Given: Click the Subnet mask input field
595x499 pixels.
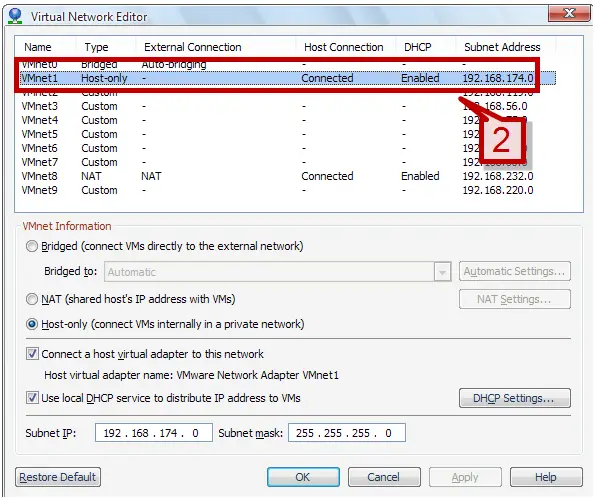Looking at the screenshot, I should pyautogui.click(x=347, y=433).
